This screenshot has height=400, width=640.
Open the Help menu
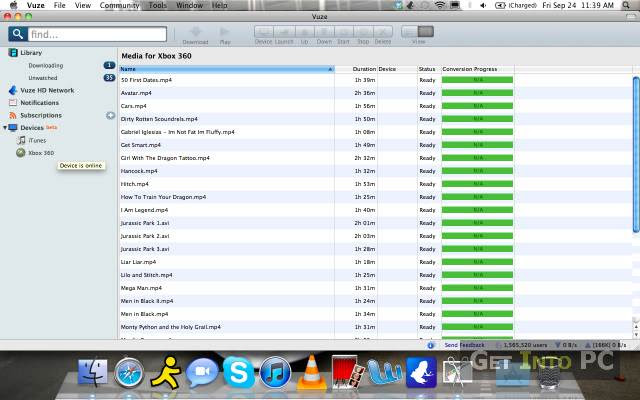pos(220,5)
